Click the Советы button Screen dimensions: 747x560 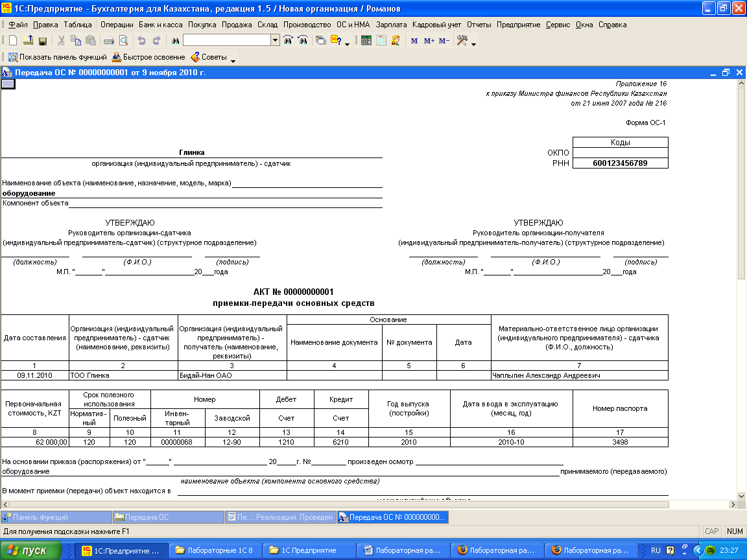(x=209, y=57)
